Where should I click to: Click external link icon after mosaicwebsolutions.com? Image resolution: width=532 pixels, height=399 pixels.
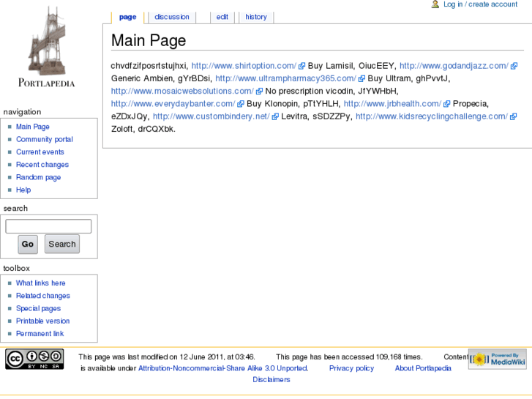(259, 91)
